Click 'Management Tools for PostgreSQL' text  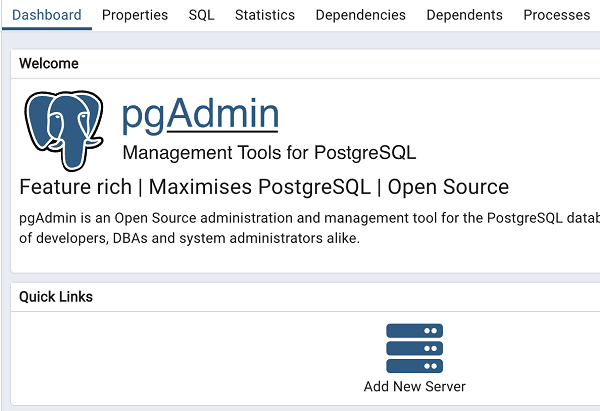click(269, 153)
